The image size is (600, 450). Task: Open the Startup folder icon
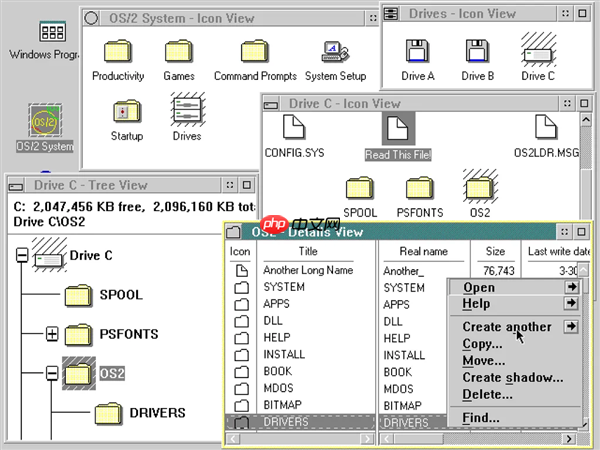click(126, 112)
